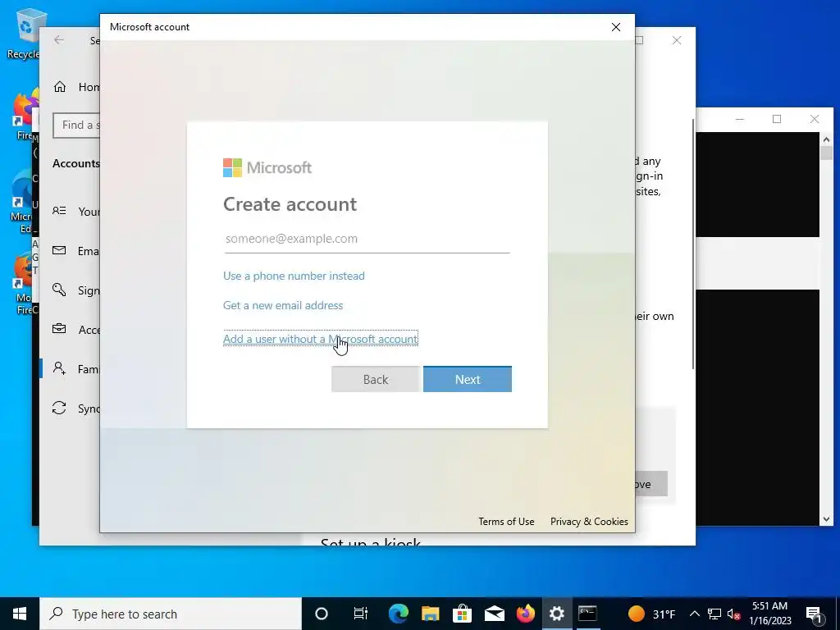
Task: Select Sign-in options key icon
Action: coord(59,290)
